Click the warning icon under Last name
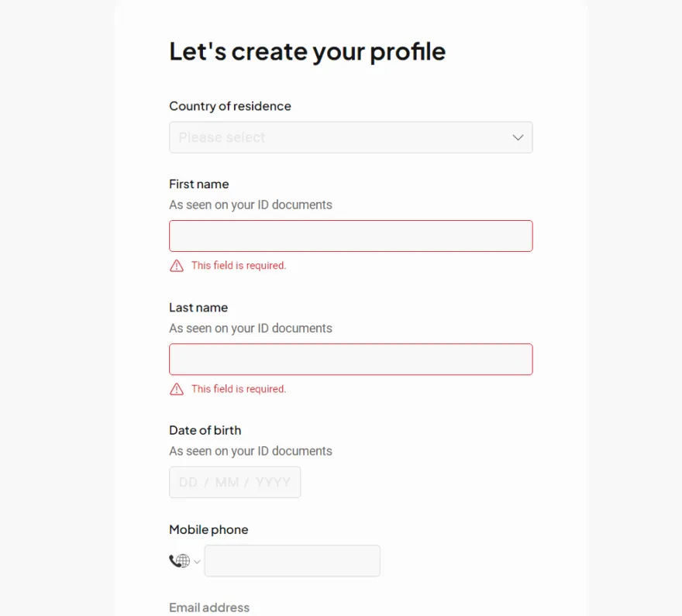Viewport: 682px width, 616px height. (177, 389)
